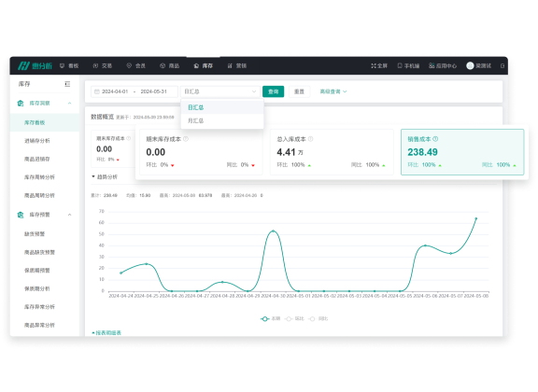Click the 累计: 238.49 statistic text
Viewport: 538px width, 392px height.
point(104,195)
